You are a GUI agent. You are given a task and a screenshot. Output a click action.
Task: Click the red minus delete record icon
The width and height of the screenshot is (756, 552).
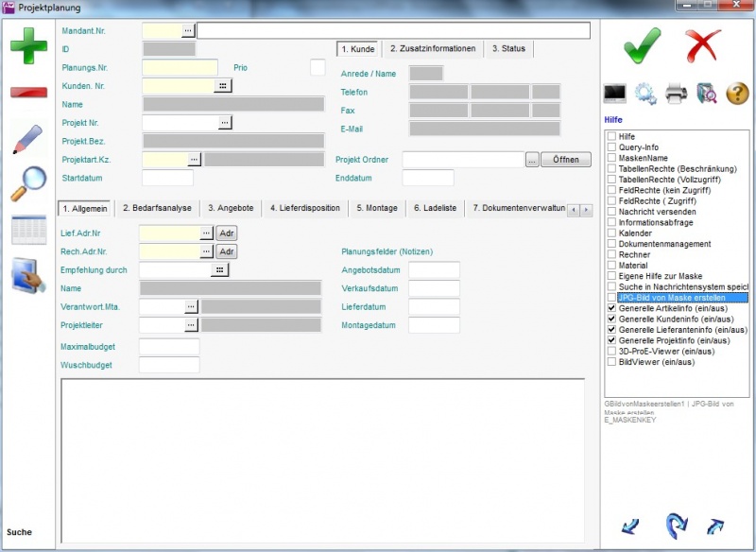28,92
